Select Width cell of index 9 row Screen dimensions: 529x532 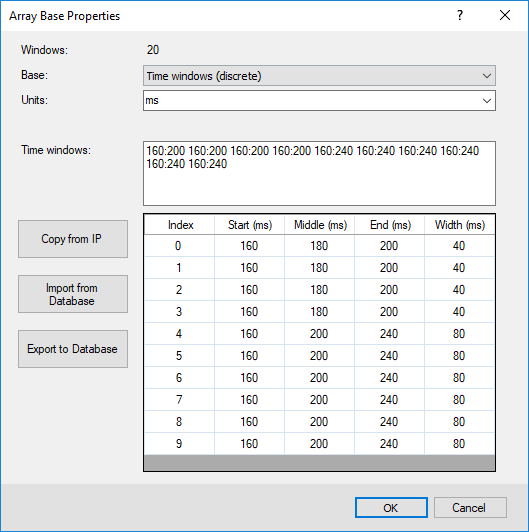(459, 444)
